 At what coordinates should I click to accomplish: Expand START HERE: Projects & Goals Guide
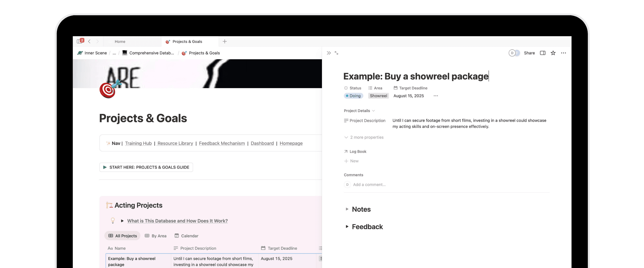coord(105,167)
